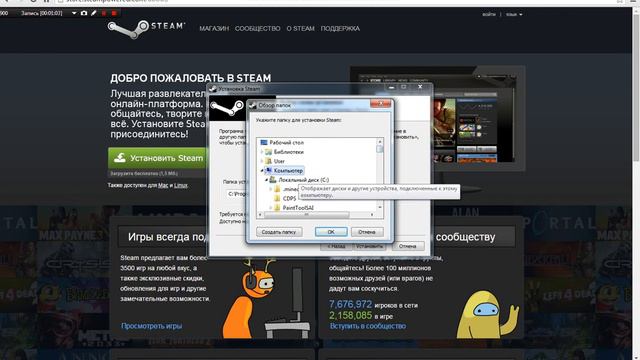Click Установить in Steam installer window
The image size is (640, 360).
[369, 247]
